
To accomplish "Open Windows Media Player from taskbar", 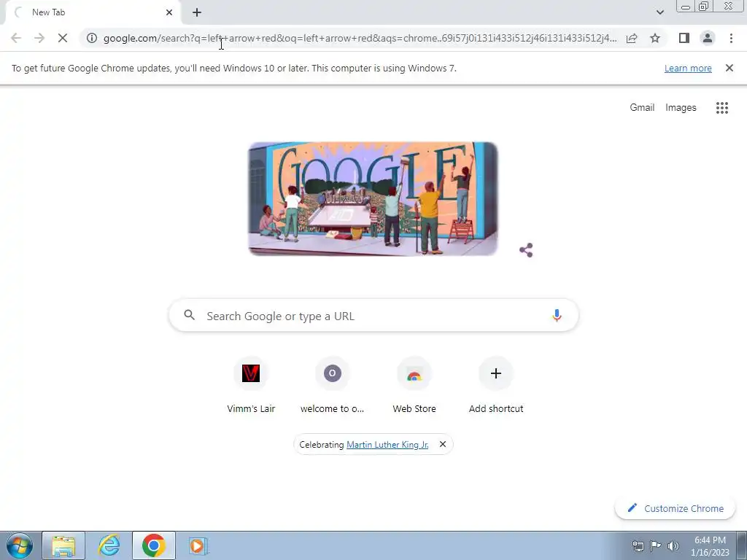I will pyautogui.click(x=198, y=545).
